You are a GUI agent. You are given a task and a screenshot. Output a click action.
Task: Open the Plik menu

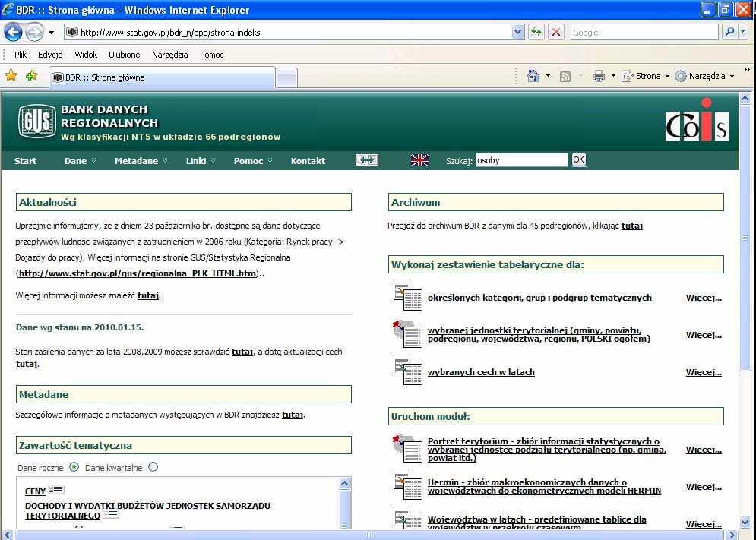21,55
